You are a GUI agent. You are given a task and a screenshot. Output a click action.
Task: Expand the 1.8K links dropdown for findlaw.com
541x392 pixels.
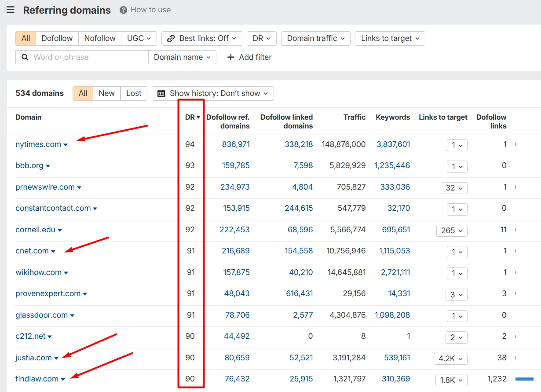pos(451,380)
